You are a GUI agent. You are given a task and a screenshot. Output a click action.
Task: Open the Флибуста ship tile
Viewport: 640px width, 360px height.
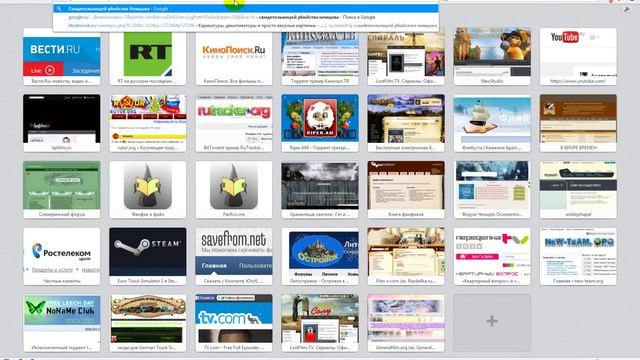(492, 123)
